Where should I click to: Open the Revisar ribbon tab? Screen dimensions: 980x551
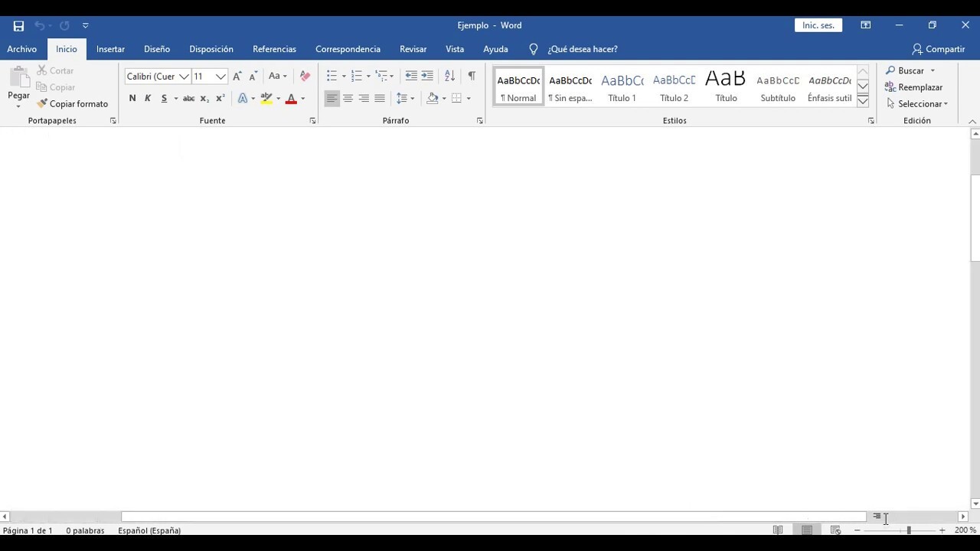(413, 49)
